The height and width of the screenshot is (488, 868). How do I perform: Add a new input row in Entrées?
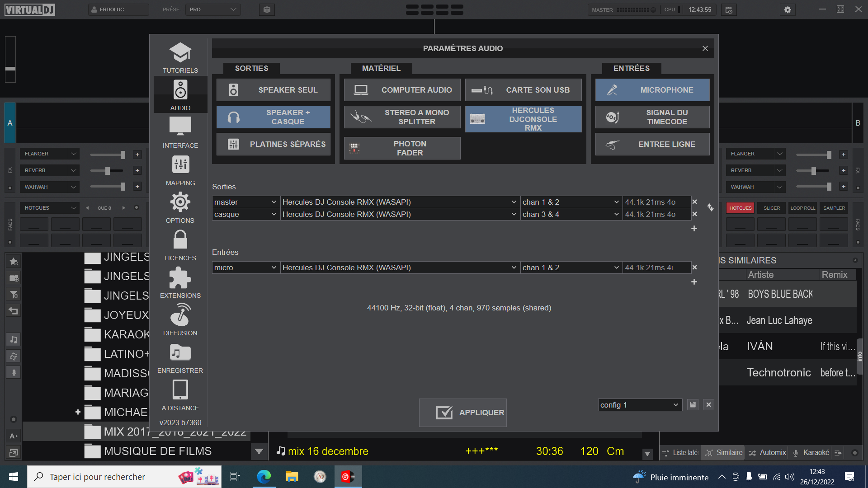point(694,282)
